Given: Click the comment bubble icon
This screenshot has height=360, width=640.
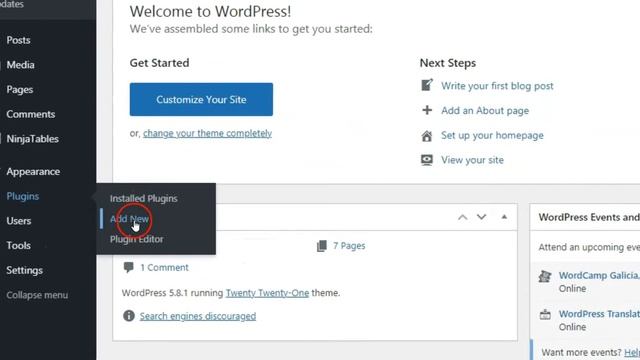Looking at the screenshot, I should pos(129,267).
